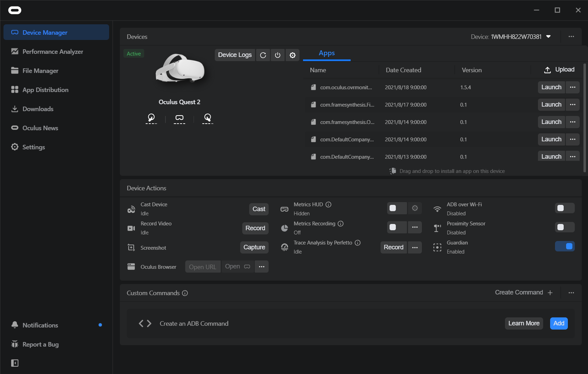The image size is (588, 374).
Task: Toggle Metrics HUD switch
Action: click(x=397, y=208)
